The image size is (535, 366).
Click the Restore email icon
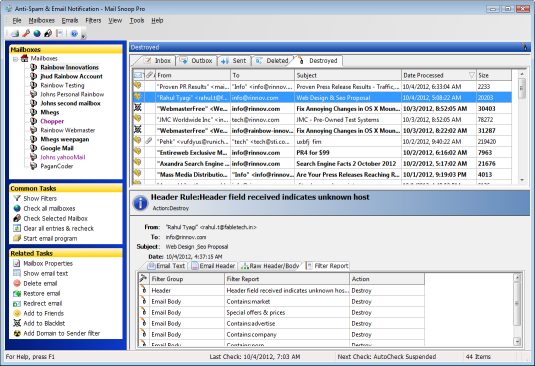click(17, 293)
